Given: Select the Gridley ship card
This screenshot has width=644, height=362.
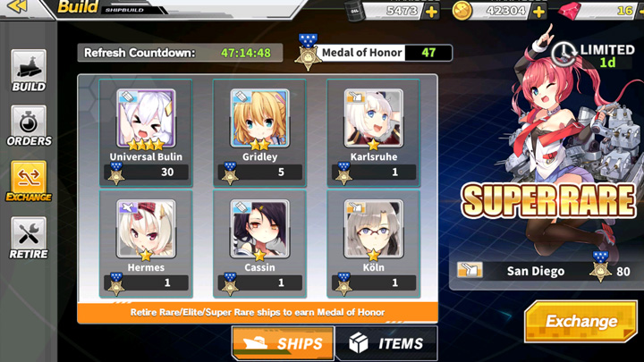Looking at the screenshot, I should pos(259,133).
